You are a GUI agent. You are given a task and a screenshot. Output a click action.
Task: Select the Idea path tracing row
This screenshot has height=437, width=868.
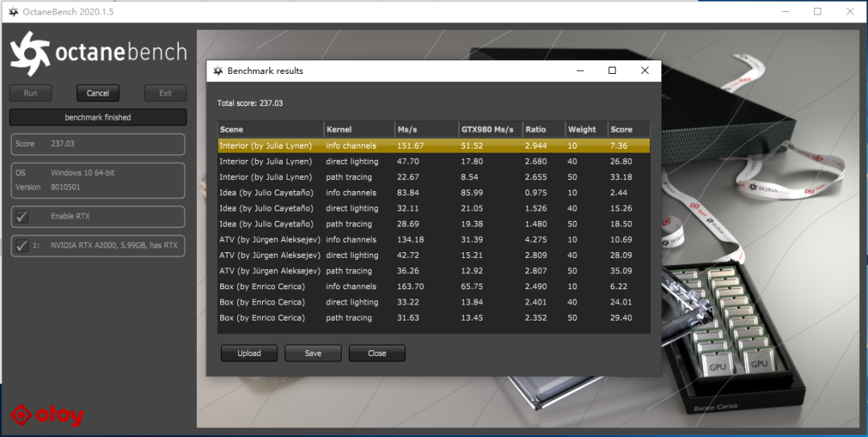[433, 224]
